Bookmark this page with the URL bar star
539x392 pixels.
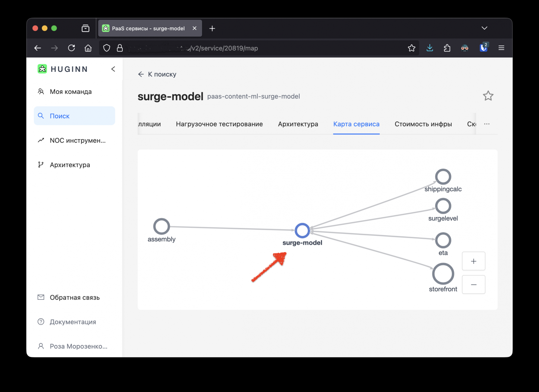click(x=411, y=48)
